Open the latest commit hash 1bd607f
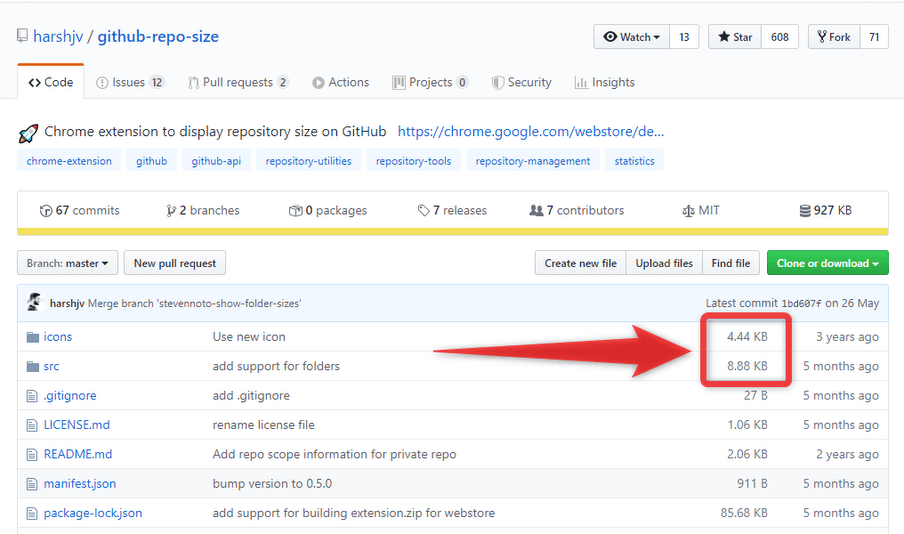 pyautogui.click(x=801, y=303)
